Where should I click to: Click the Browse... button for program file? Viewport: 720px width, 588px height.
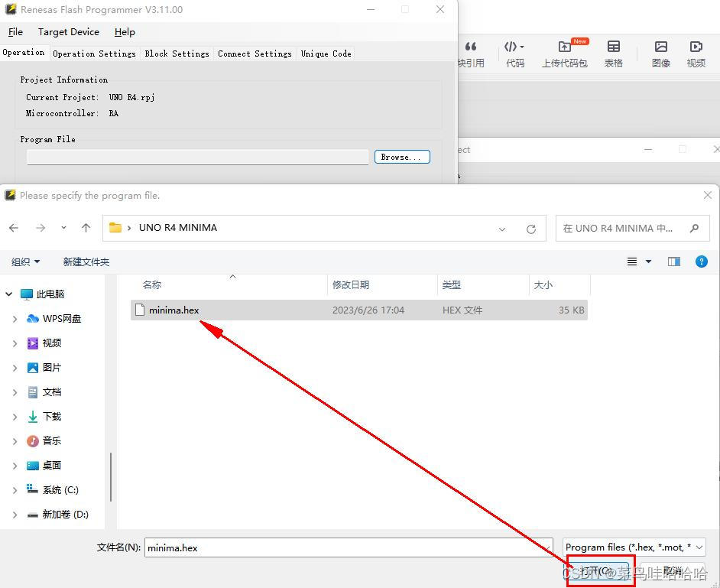(x=402, y=157)
